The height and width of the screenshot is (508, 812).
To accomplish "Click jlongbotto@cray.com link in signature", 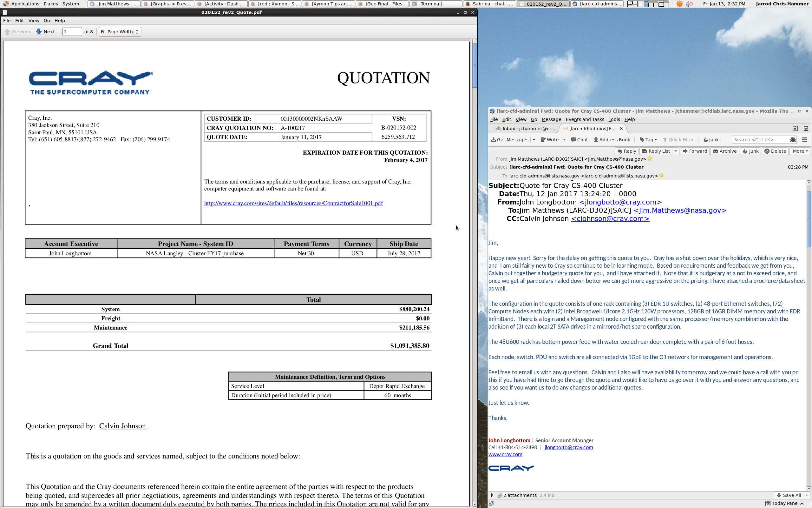I will [568, 448].
